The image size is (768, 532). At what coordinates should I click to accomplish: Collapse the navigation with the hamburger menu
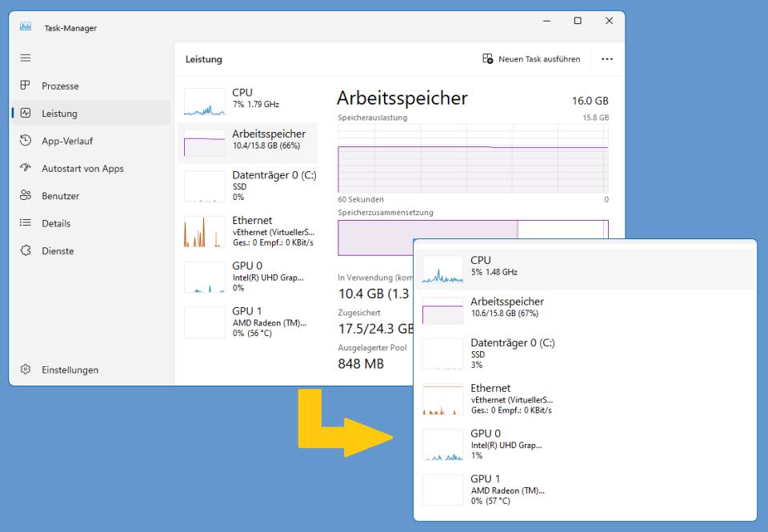pos(25,57)
